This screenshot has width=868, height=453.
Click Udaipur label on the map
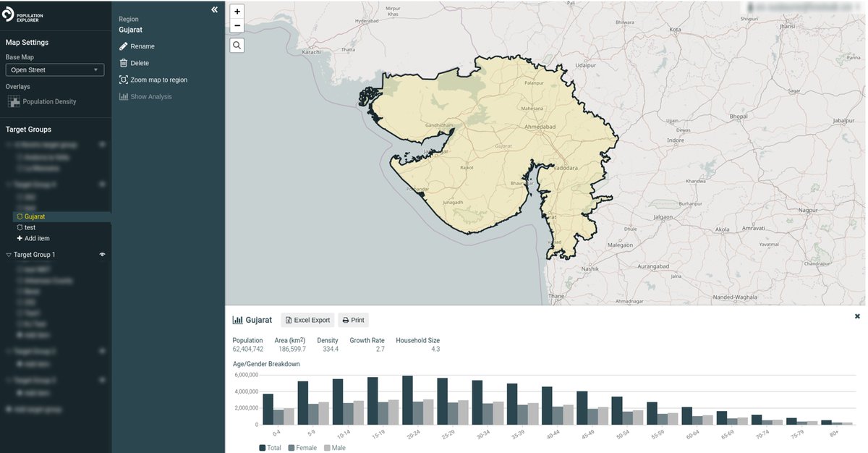point(585,65)
